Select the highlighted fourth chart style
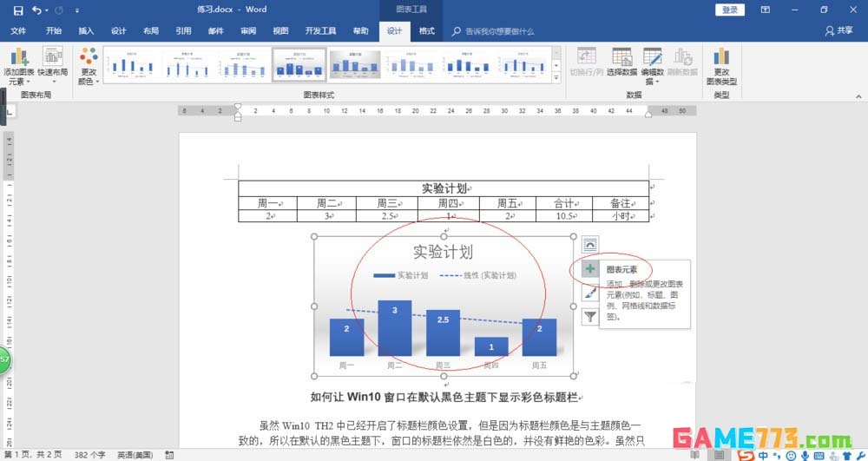The image size is (868, 461). (x=299, y=65)
